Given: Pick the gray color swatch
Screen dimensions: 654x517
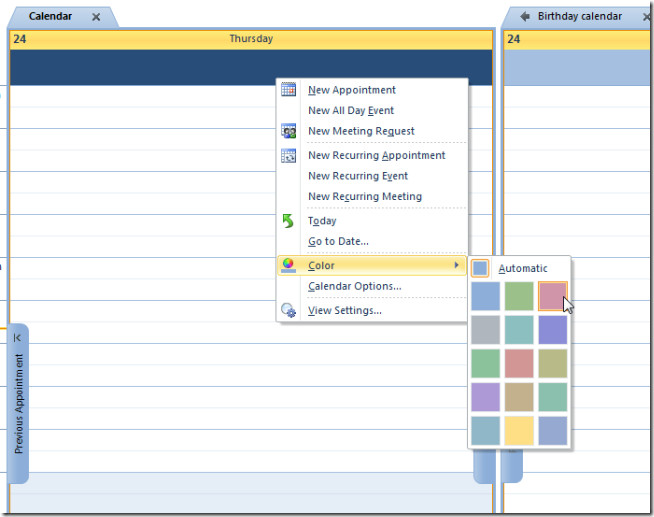Looking at the screenshot, I should pos(485,330).
